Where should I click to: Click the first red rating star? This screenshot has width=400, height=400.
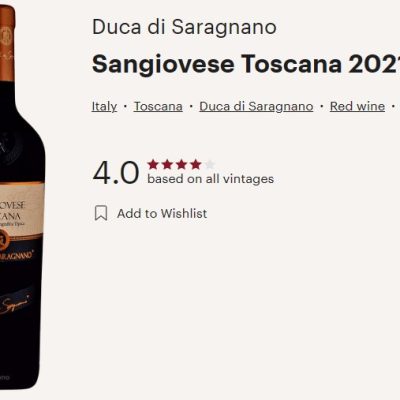click(153, 164)
